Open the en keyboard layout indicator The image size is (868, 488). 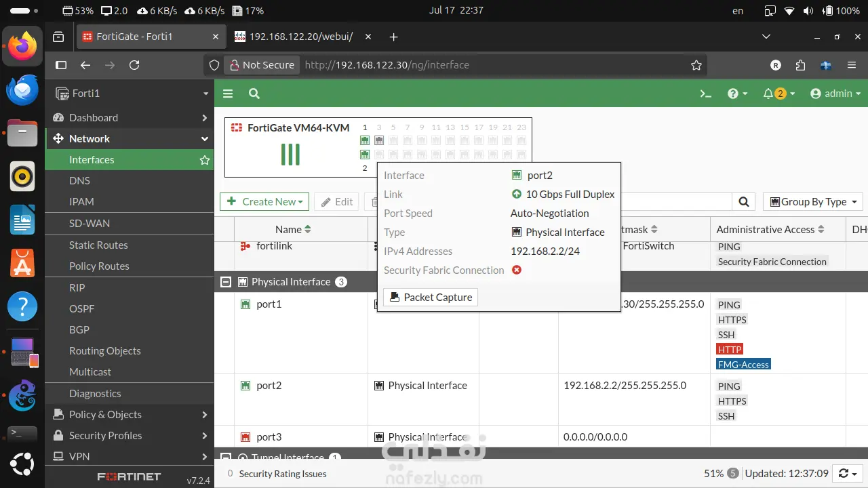pos(738,11)
